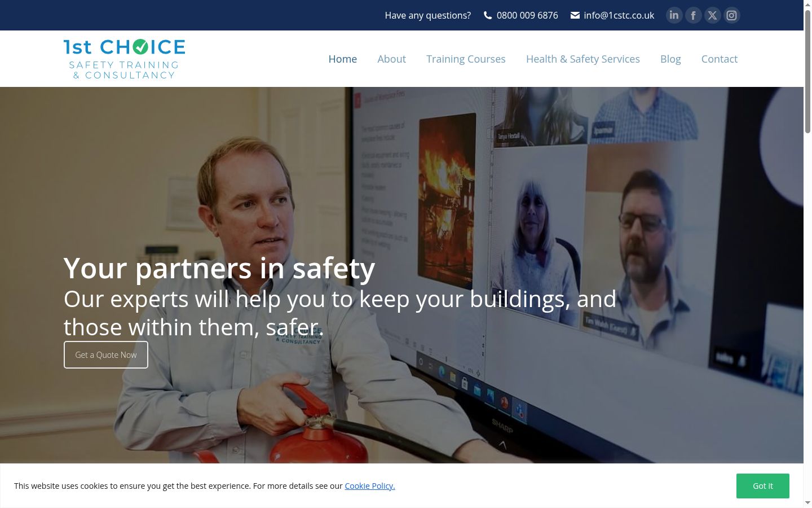Open the About menu item

tap(391, 59)
